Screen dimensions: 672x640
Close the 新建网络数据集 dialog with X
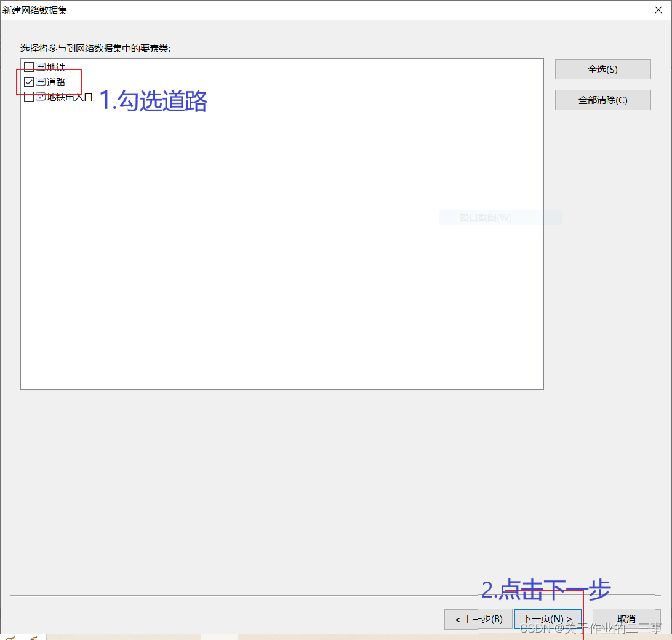[x=658, y=10]
